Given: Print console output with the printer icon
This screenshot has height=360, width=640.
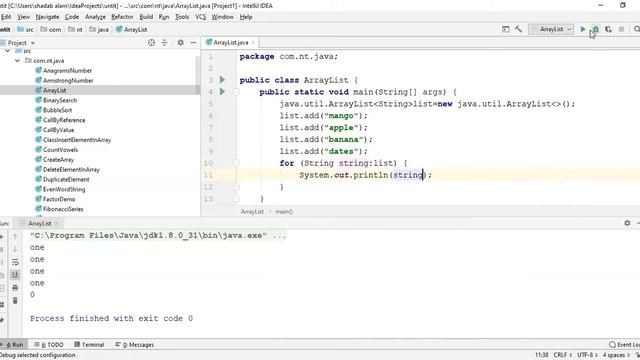Looking at the screenshot, I should (x=15, y=288).
